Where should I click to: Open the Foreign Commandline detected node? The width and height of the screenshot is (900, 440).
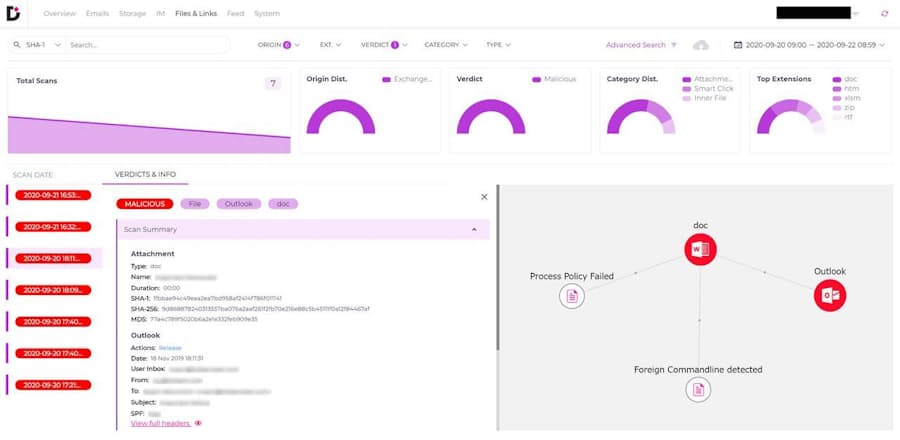[x=698, y=390]
